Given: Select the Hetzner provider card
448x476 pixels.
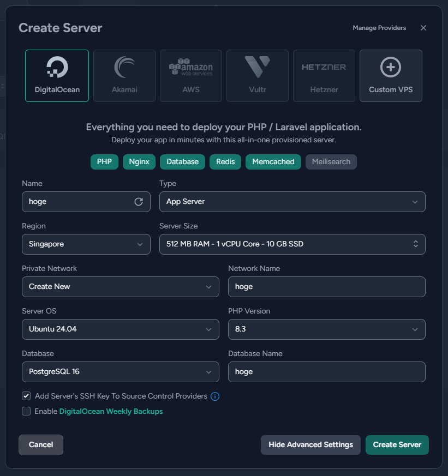Looking at the screenshot, I should click(x=324, y=76).
